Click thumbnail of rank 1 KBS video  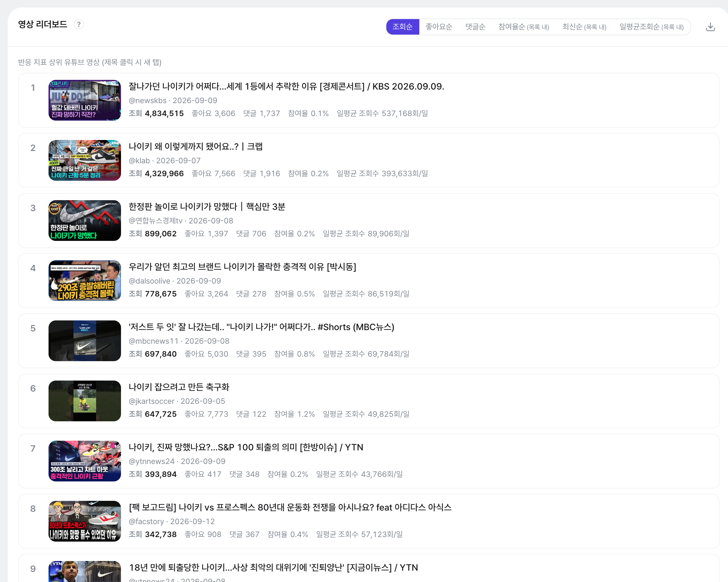coord(85,100)
